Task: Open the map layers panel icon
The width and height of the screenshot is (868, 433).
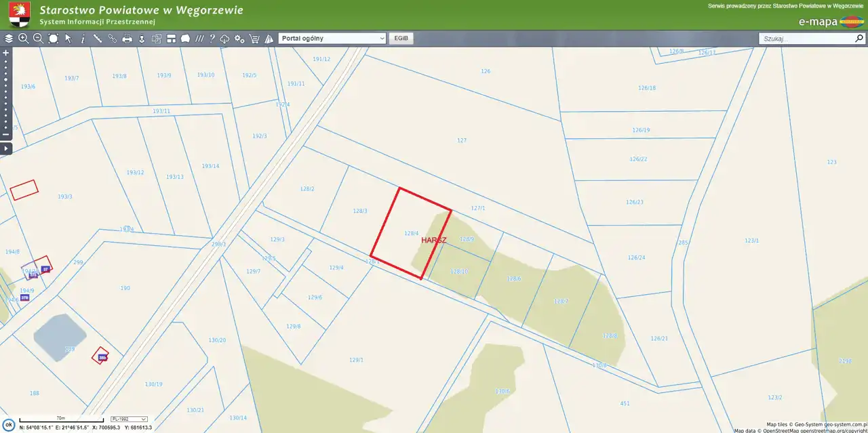Action: (9, 39)
